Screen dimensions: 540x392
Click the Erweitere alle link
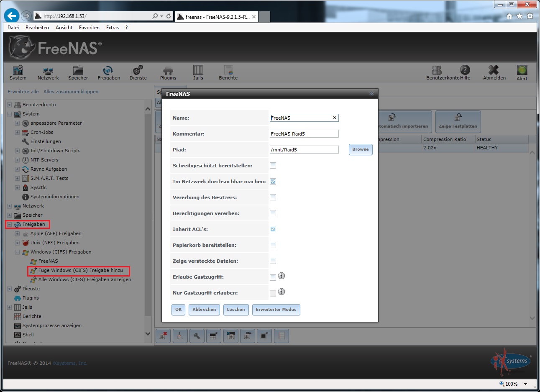23,92
